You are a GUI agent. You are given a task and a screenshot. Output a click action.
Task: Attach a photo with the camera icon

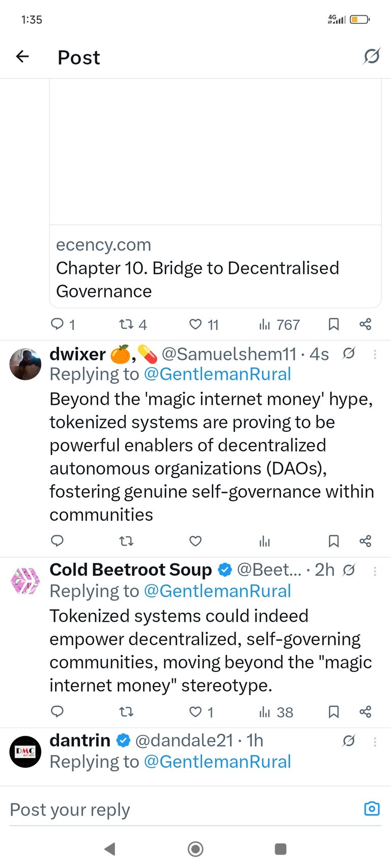click(372, 809)
